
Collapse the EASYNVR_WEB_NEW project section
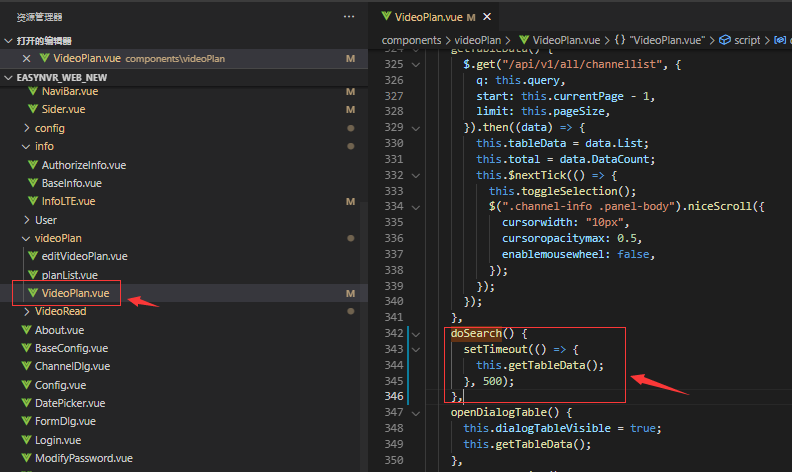click(x=8, y=77)
